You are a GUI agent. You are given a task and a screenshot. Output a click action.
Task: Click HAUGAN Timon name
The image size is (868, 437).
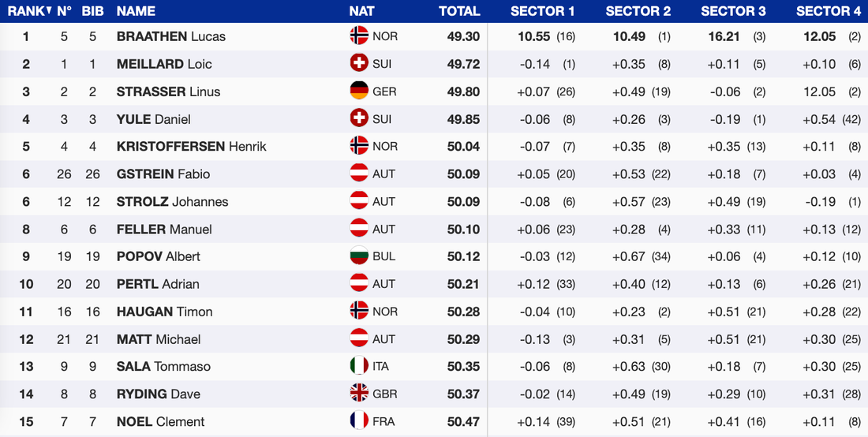[164, 312]
